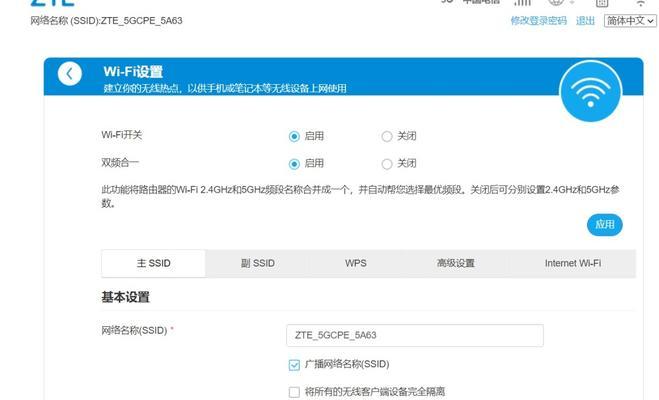This screenshot has height=400, width=659.
Task: Click the 退出 logout link
Action: [x=585, y=21]
